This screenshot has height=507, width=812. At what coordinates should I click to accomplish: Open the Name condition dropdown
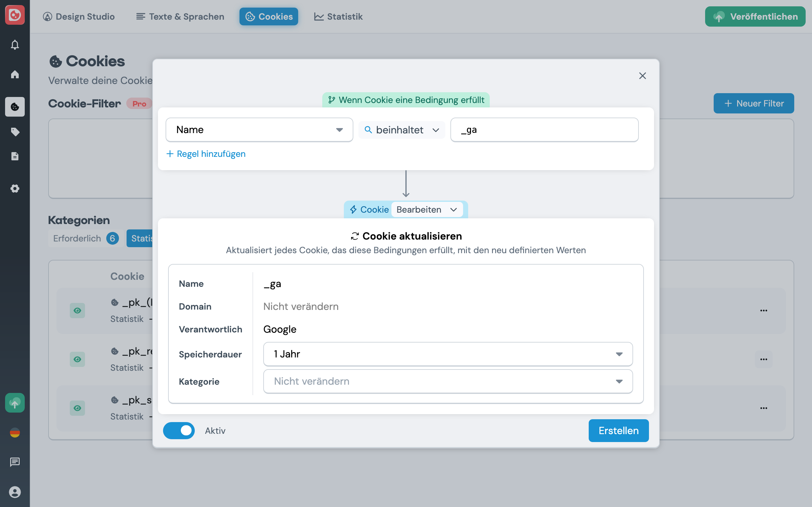pos(259,130)
